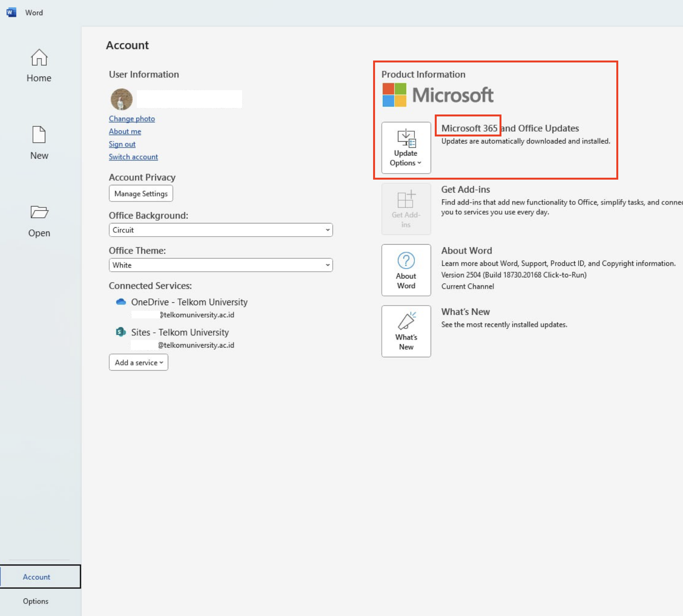Screen dimensions: 683x616
Task: Select the Account tab in sidebar
Action: click(37, 577)
